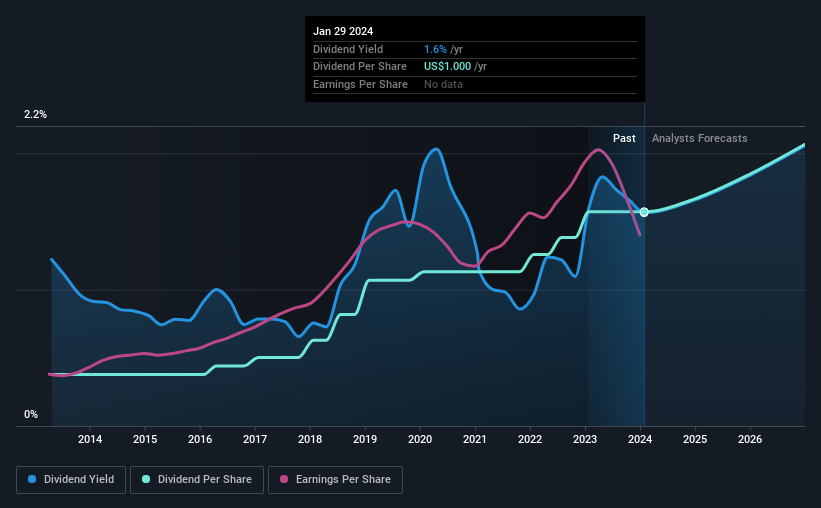The image size is (821, 508).
Task: Click the 2014 x-axis label
Action: click(90, 439)
